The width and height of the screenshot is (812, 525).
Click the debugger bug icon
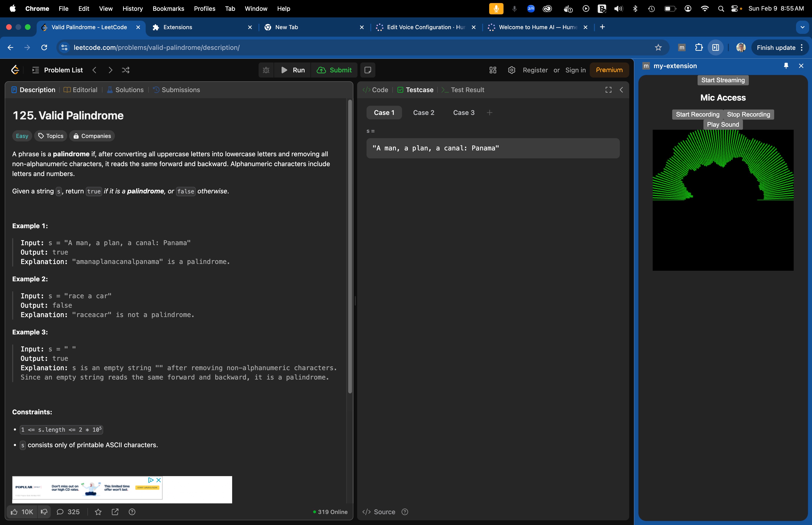click(266, 70)
